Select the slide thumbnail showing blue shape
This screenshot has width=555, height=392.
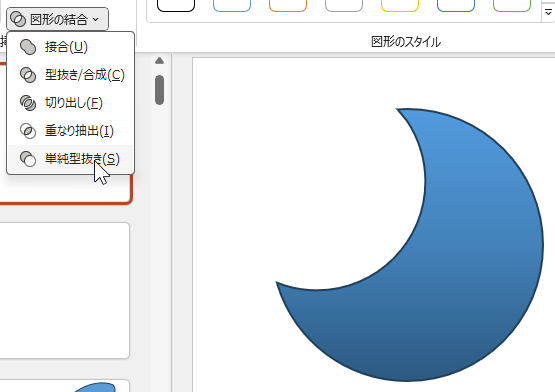coord(64,386)
